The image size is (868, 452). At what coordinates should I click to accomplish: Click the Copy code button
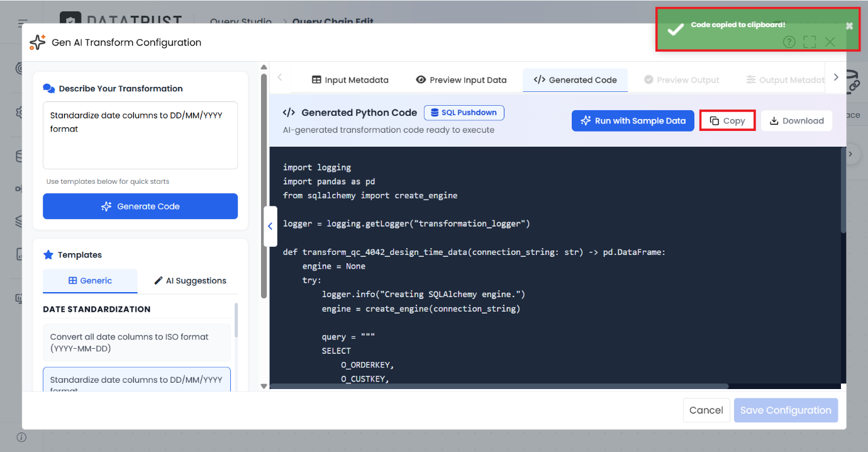tap(727, 121)
